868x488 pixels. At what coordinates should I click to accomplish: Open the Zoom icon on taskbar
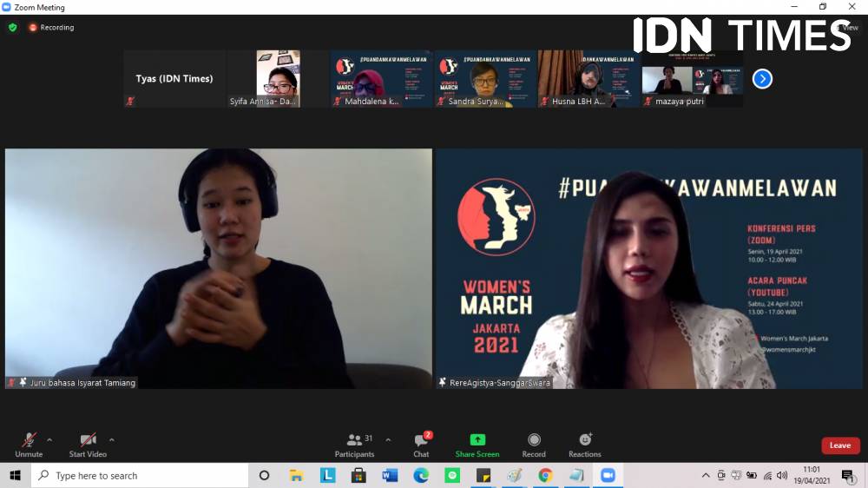click(608, 475)
